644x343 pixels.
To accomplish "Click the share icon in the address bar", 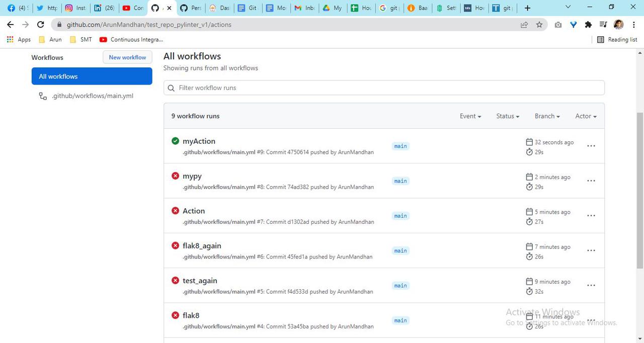I will [x=524, y=24].
